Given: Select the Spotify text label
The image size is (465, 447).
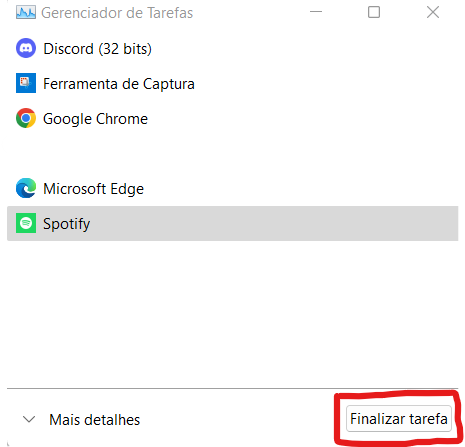Looking at the screenshot, I should pos(66,224).
